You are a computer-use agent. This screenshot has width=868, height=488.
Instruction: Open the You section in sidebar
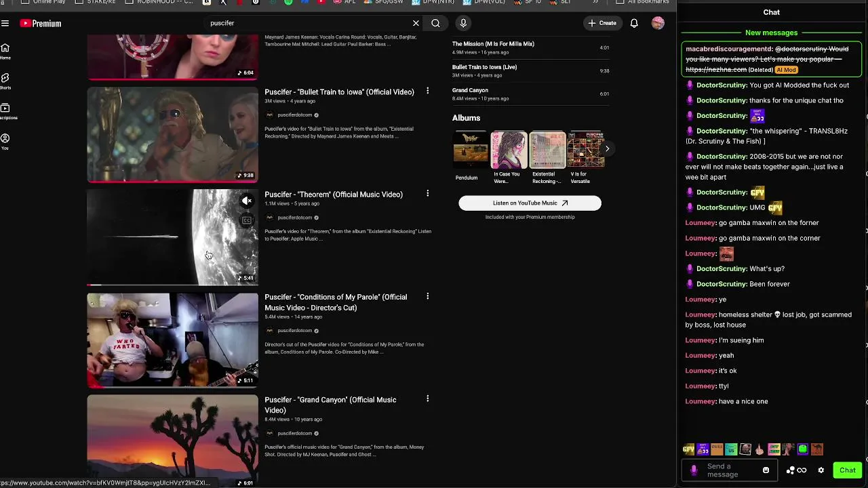5,141
